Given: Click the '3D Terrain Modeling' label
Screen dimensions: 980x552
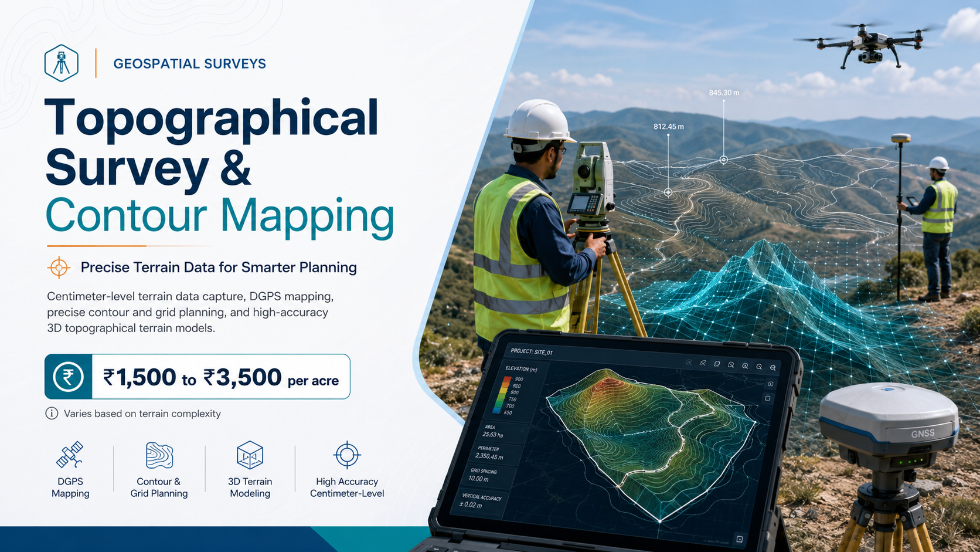Looking at the screenshot, I should tap(250, 487).
